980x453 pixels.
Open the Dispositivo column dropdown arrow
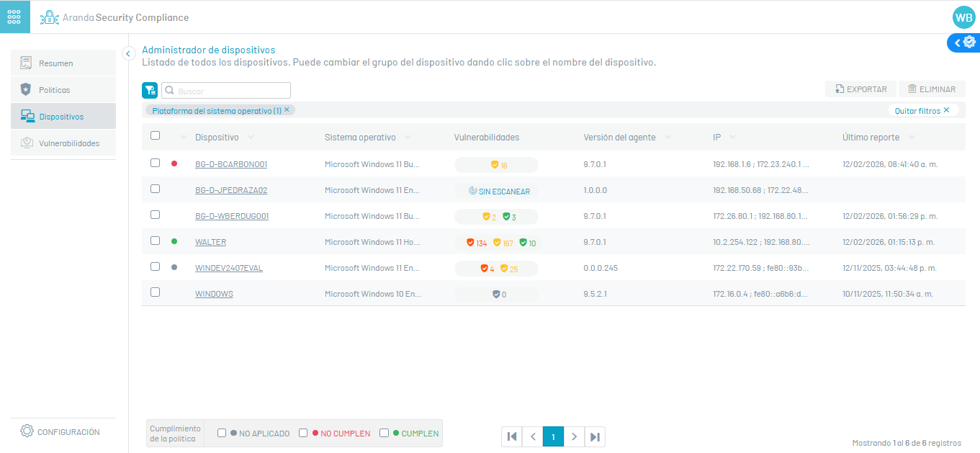[251, 138]
